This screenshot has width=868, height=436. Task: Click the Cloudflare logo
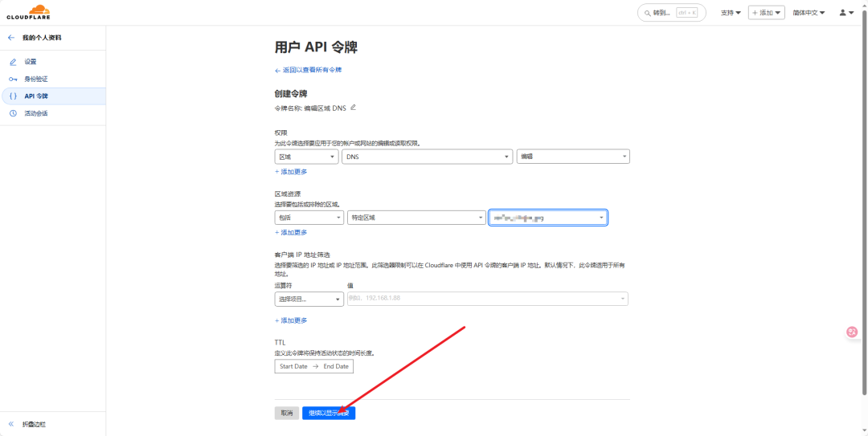(28, 12)
